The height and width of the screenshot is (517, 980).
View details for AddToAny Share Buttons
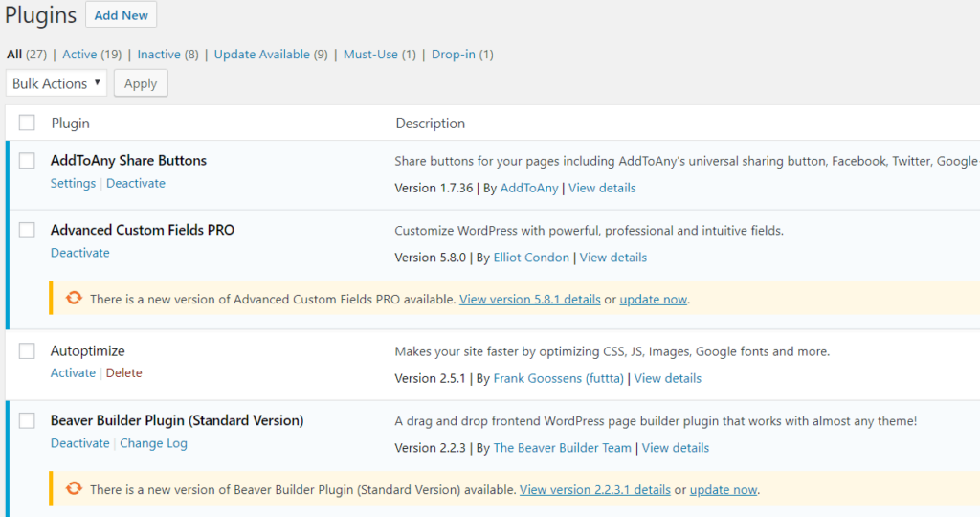tap(602, 189)
